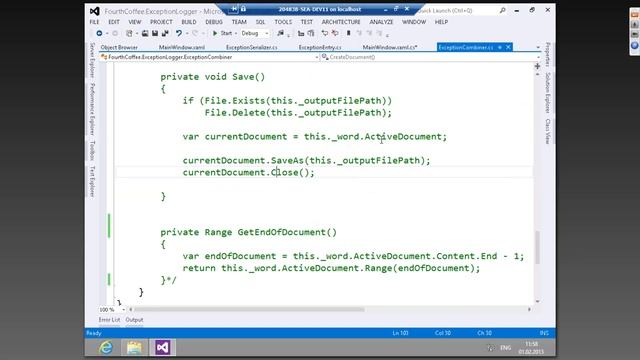Viewport: 640px width, 360px height.
Task: Open the Output panel tab
Action: click(x=134, y=320)
